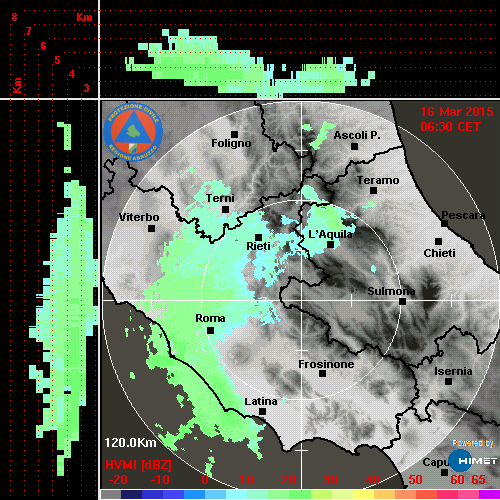Click the 'Terni' map label
The width and height of the screenshot is (500, 500).
(x=220, y=198)
